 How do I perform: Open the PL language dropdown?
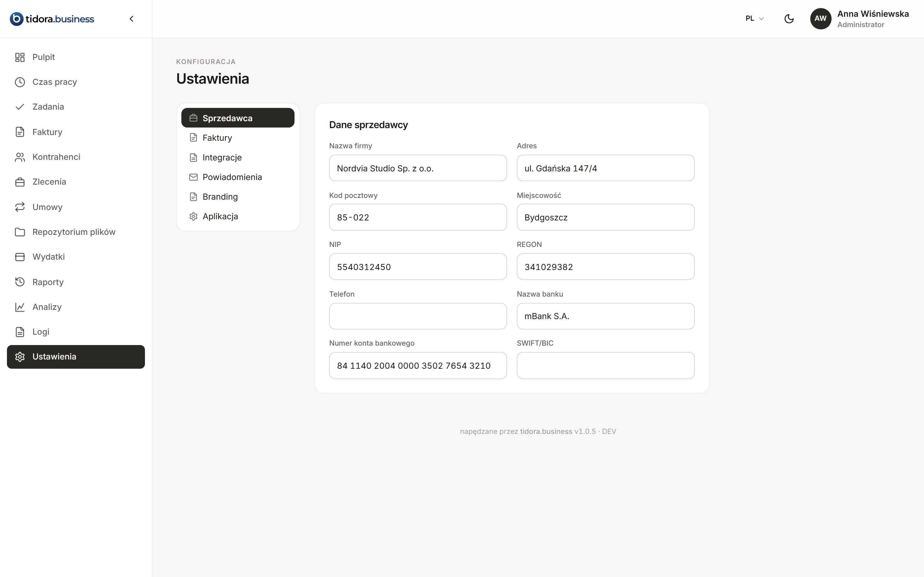click(755, 18)
